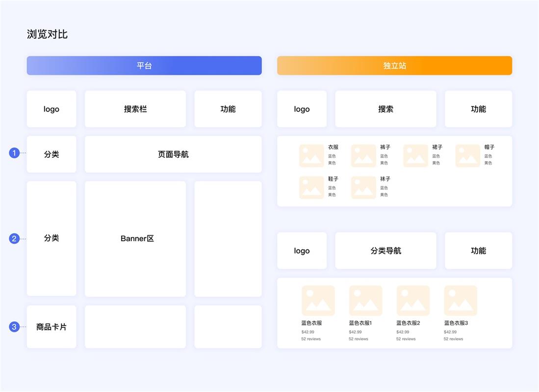This screenshot has width=539, height=392.
Task: Click the numbered marker 1 circle
Action: (14, 153)
